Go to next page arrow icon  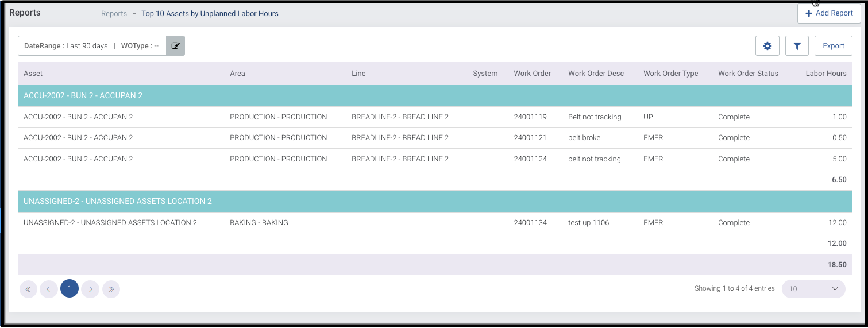[x=90, y=289]
